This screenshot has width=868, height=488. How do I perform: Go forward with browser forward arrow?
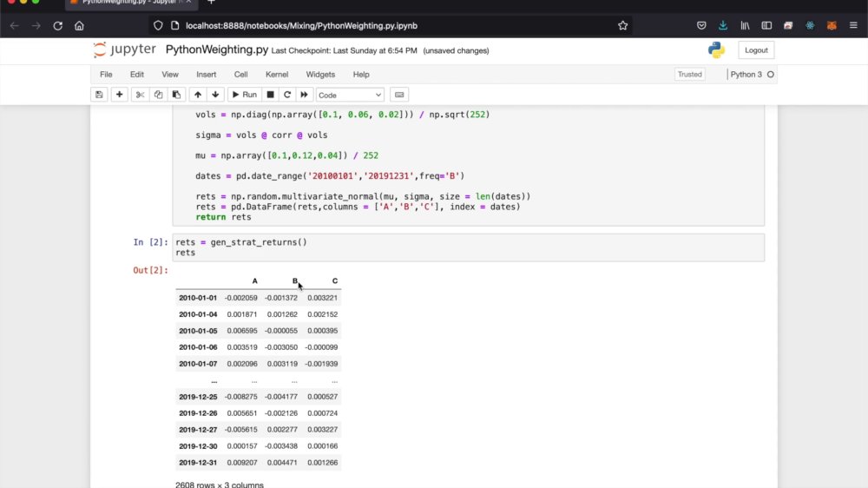pyautogui.click(x=36, y=25)
